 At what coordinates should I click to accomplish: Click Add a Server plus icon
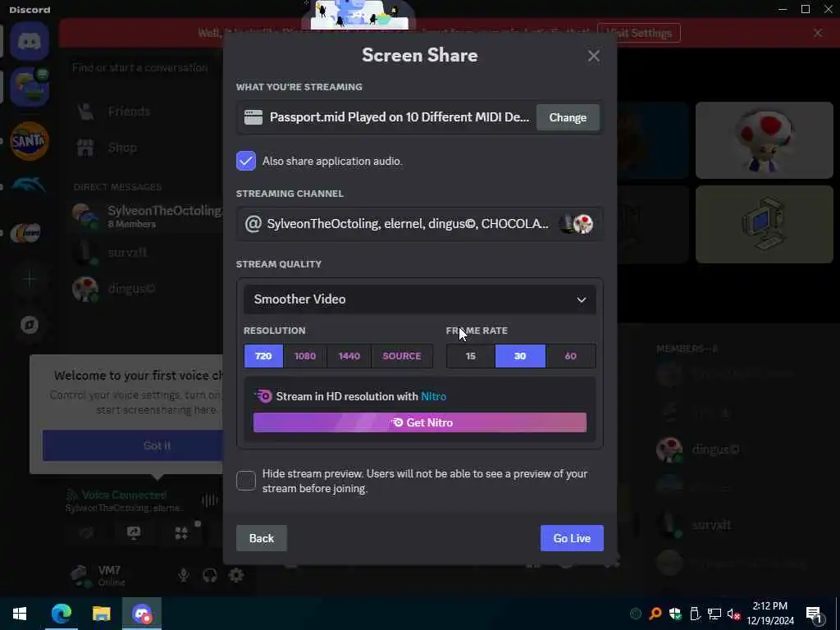click(30, 279)
